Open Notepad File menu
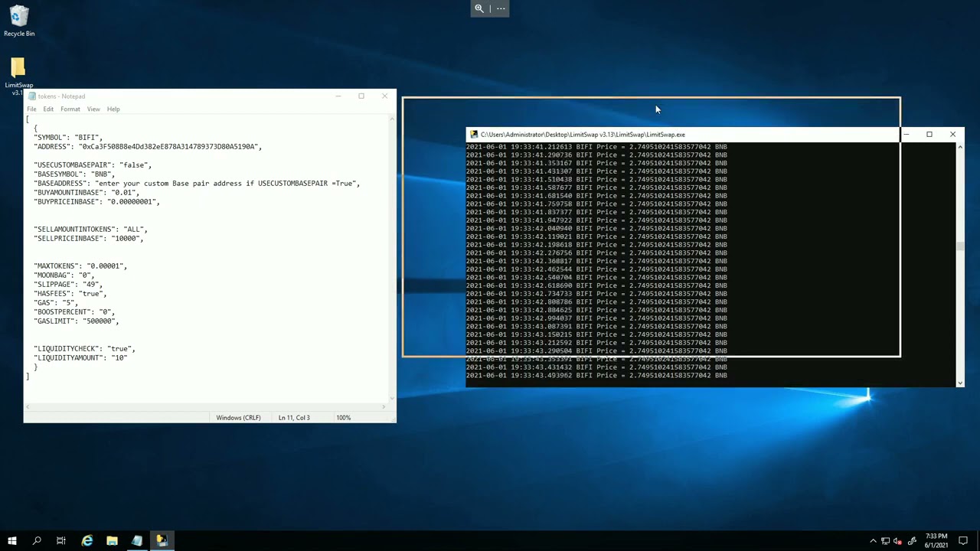 [x=31, y=109]
